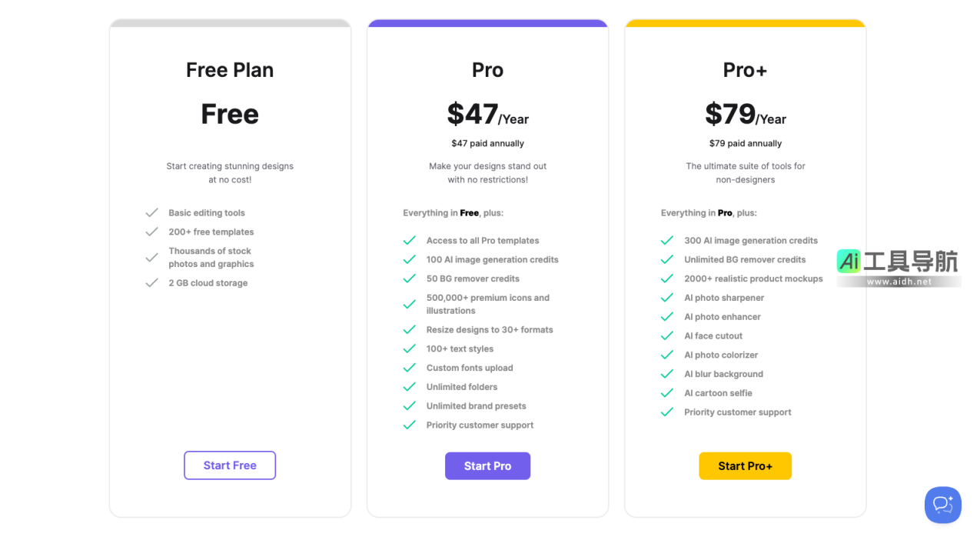This screenshot has height=537, width=980.
Task: Click the Ai logo watermark icon
Action: tap(849, 262)
